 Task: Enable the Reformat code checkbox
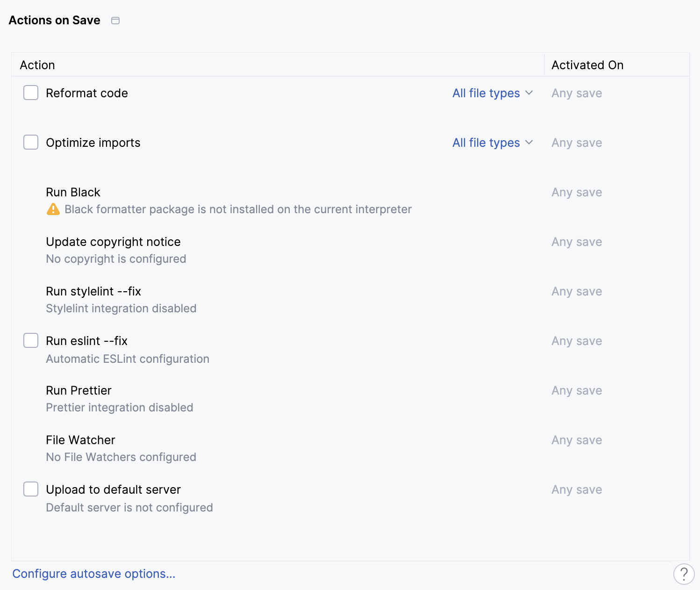30,93
